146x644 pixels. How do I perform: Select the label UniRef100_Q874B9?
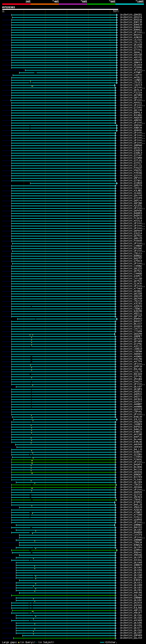(x=131, y=95)
